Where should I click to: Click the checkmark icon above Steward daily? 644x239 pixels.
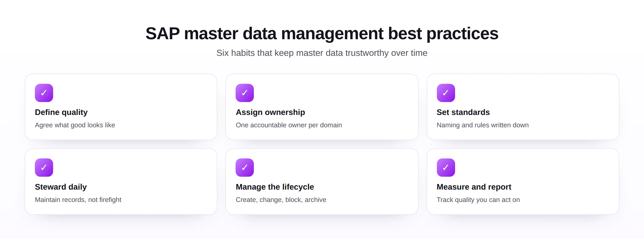[44, 168]
